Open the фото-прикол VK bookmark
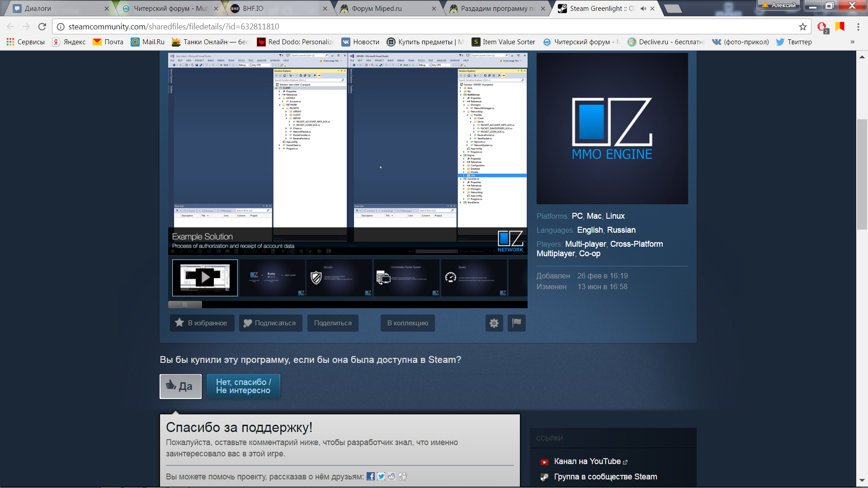This screenshot has height=488, width=868. click(741, 42)
